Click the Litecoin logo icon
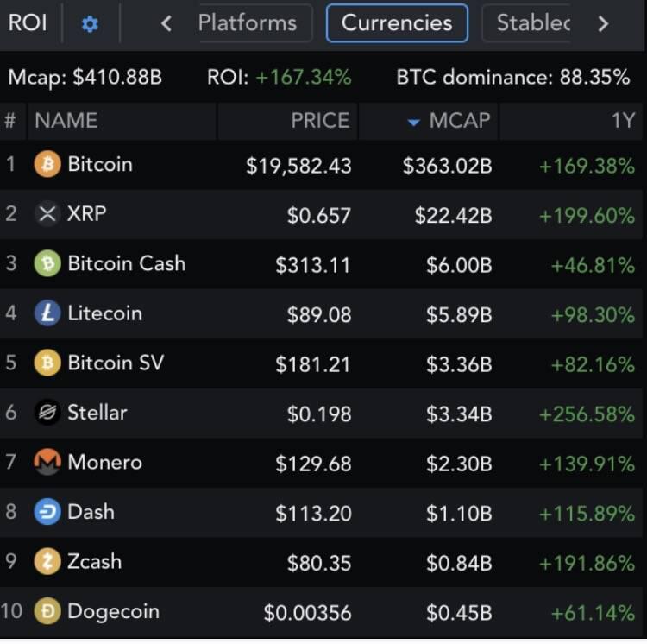 pyautogui.click(x=47, y=313)
